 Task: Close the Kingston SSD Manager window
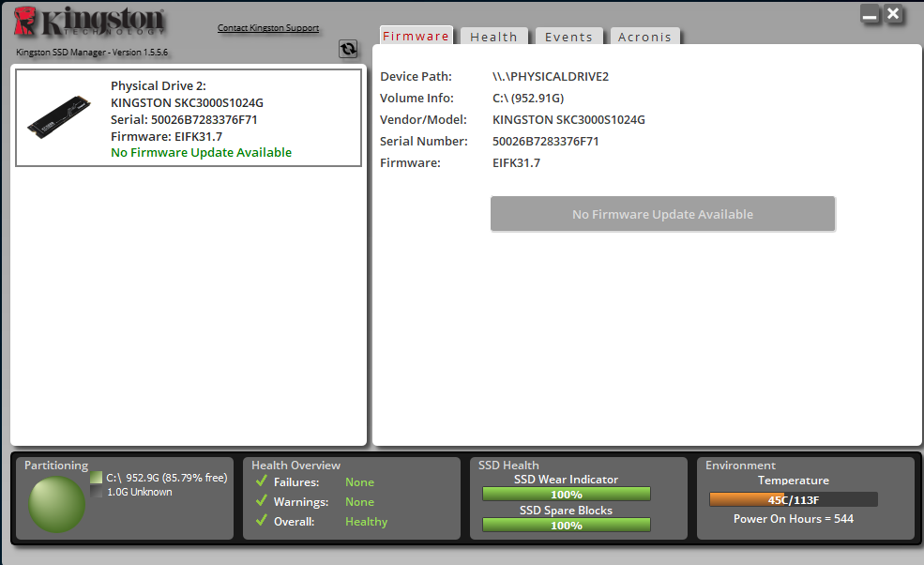pyautogui.click(x=893, y=13)
